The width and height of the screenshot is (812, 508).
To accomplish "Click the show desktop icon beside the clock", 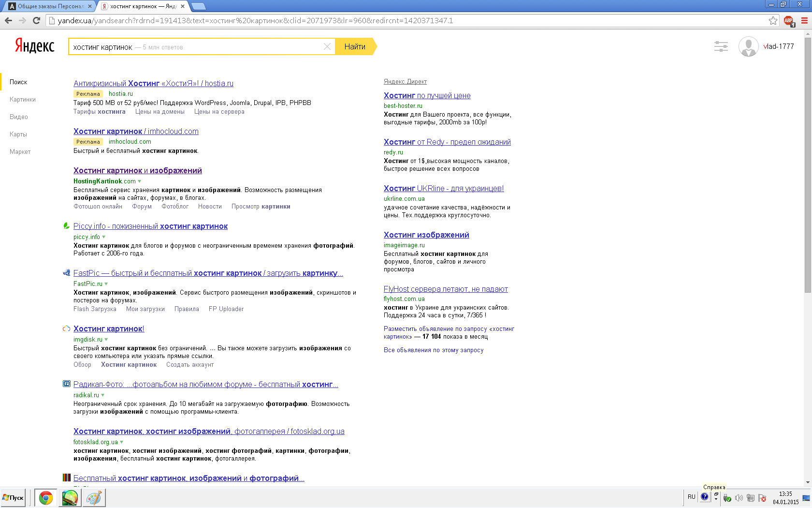I will 806,498.
